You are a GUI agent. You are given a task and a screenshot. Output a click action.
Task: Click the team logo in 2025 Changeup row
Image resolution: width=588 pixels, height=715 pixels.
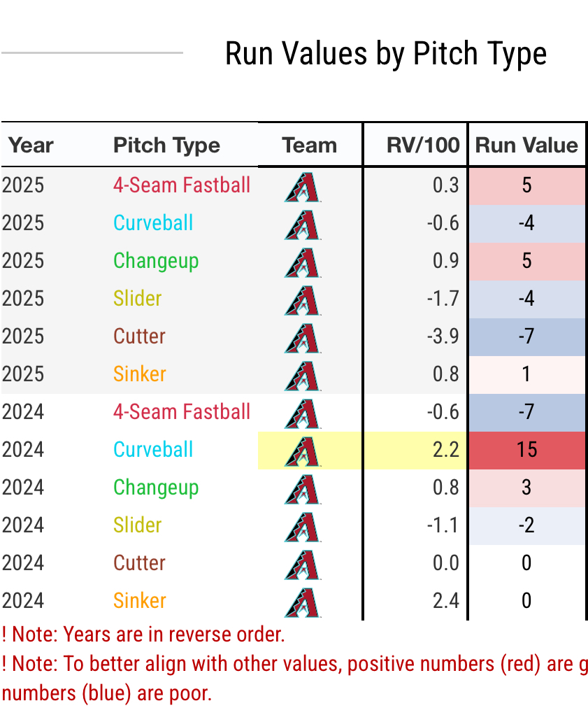[303, 262]
